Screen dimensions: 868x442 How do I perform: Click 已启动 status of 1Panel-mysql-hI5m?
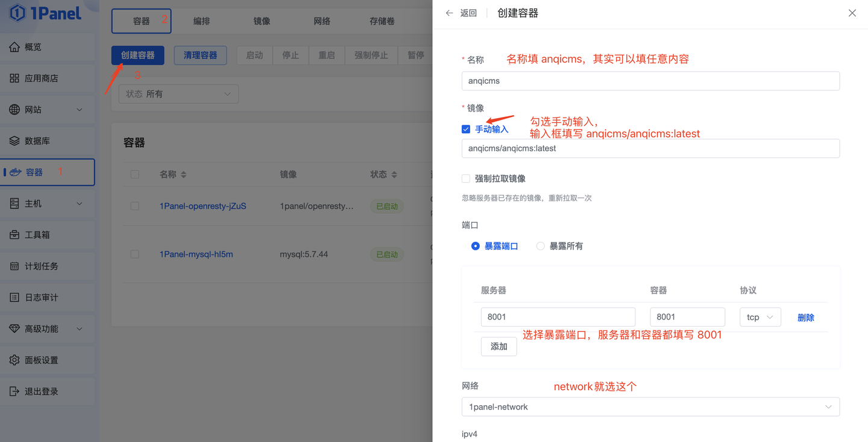pos(387,254)
